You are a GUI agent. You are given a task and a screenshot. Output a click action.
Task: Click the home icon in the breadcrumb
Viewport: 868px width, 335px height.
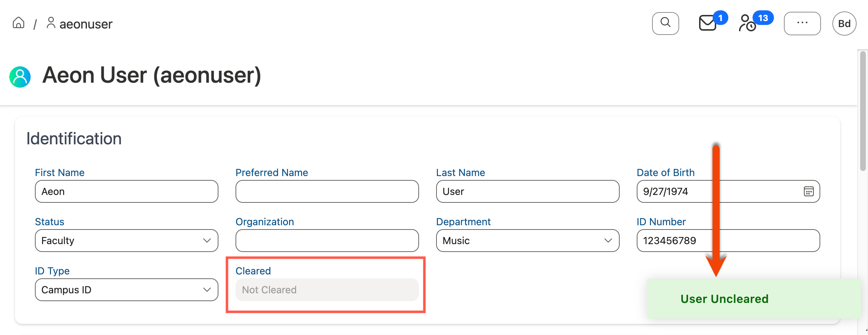(18, 23)
